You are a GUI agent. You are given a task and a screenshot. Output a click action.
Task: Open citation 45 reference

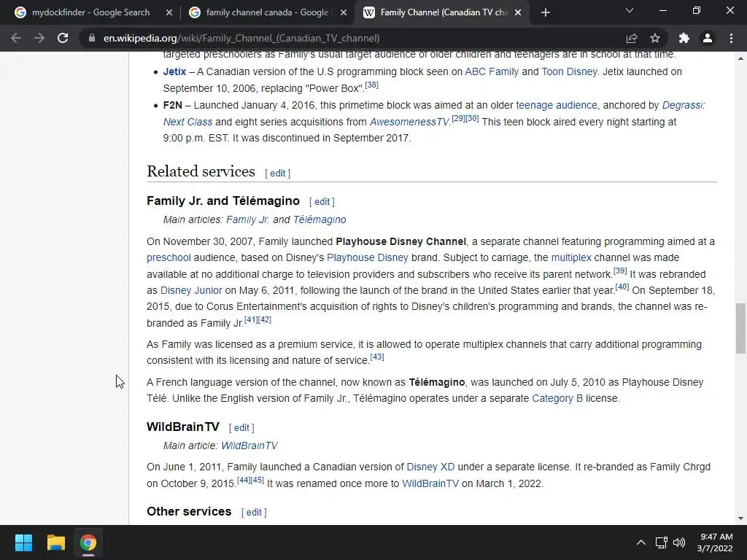pyautogui.click(x=258, y=480)
